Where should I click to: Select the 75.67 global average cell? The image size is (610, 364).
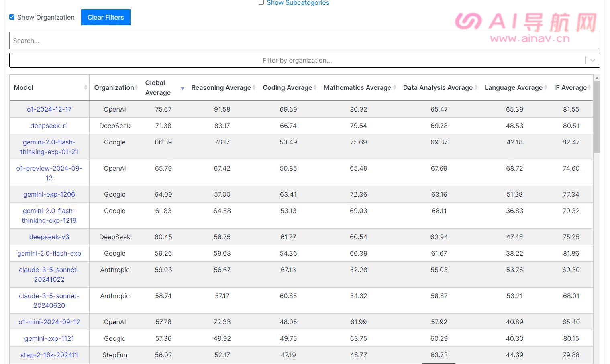163,109
